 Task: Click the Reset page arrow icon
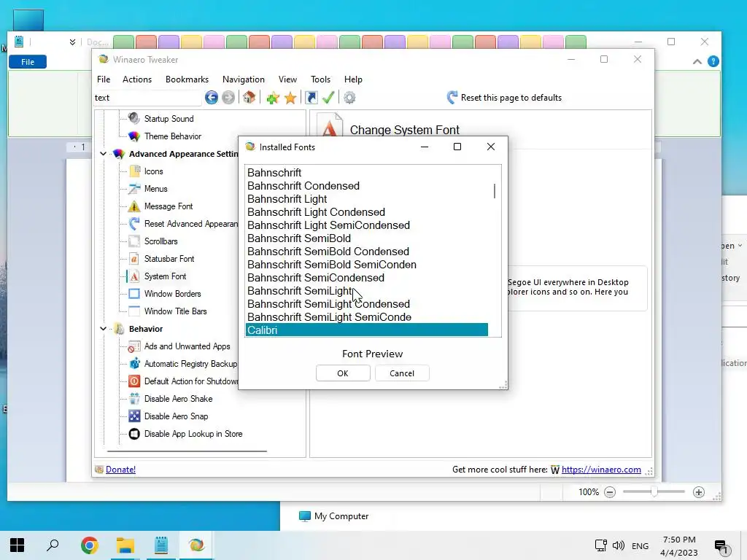452,98
